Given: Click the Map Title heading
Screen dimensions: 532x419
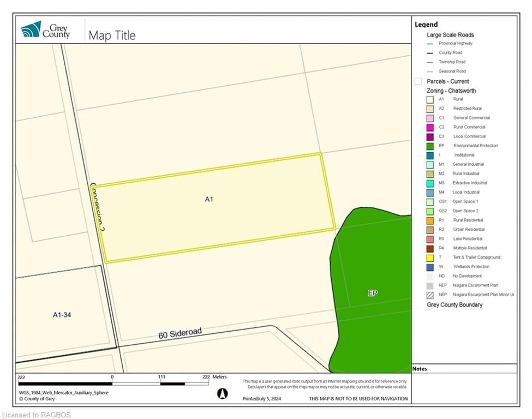Looking at the screenshot, I should (112, 35).
